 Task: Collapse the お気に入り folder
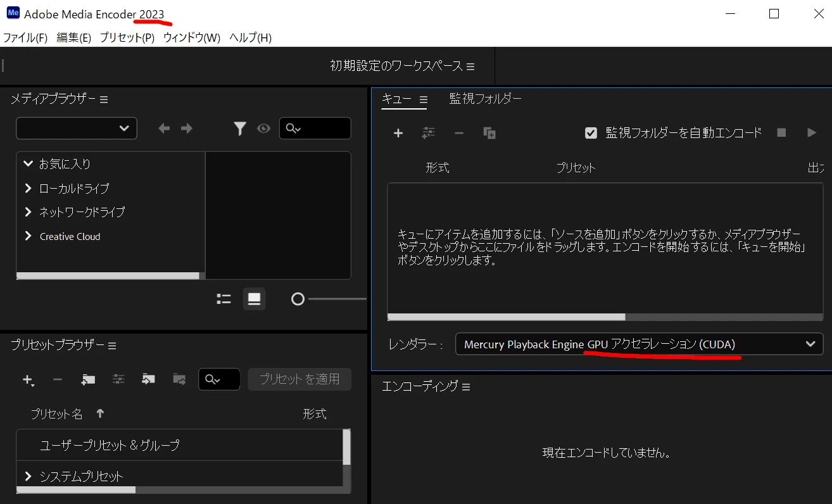(x=28, y=163)
